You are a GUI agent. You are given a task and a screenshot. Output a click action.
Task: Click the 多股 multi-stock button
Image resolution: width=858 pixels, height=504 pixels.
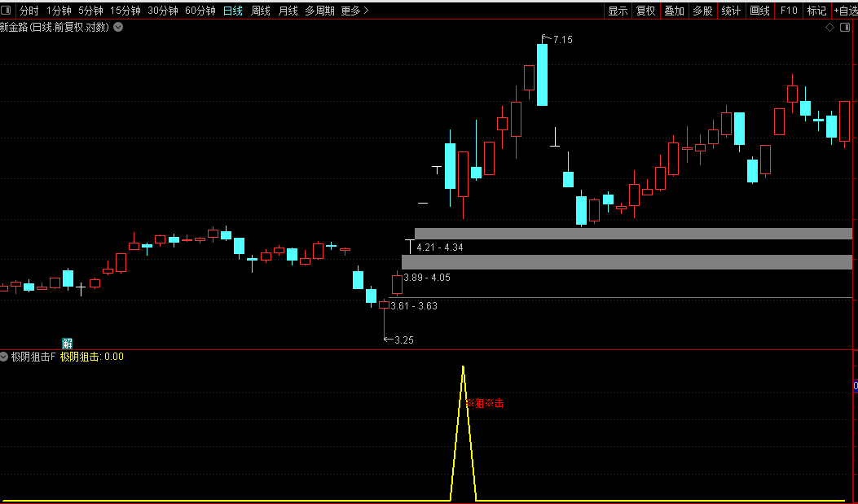[x=702, y=11]
